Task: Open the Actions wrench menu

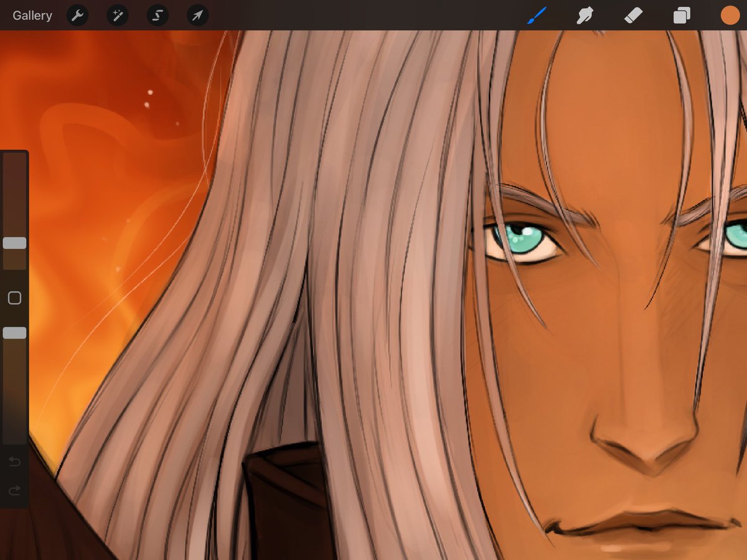Action: click(77, 16)
